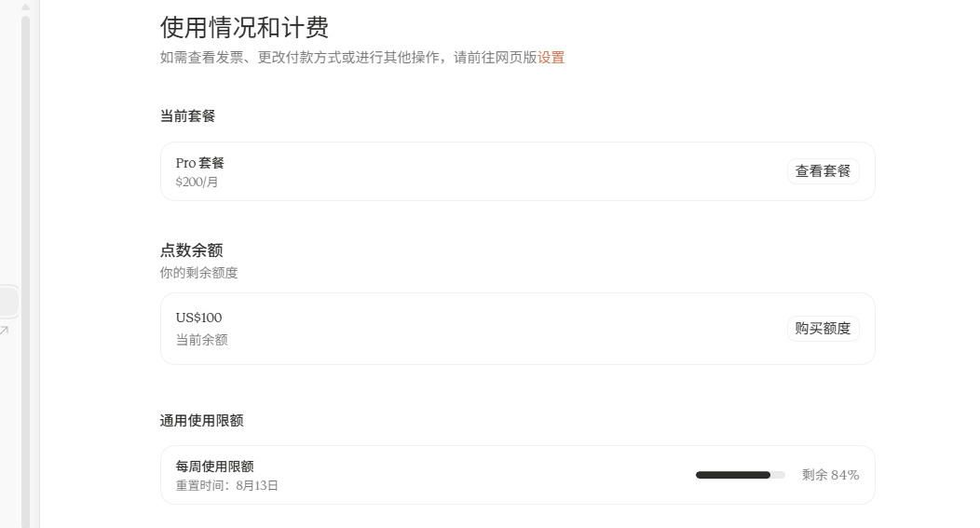The width and height of the screenshot is (980, 528).
Task: Click the external-link arrow icon in sidebar
Action: point(5,330)
